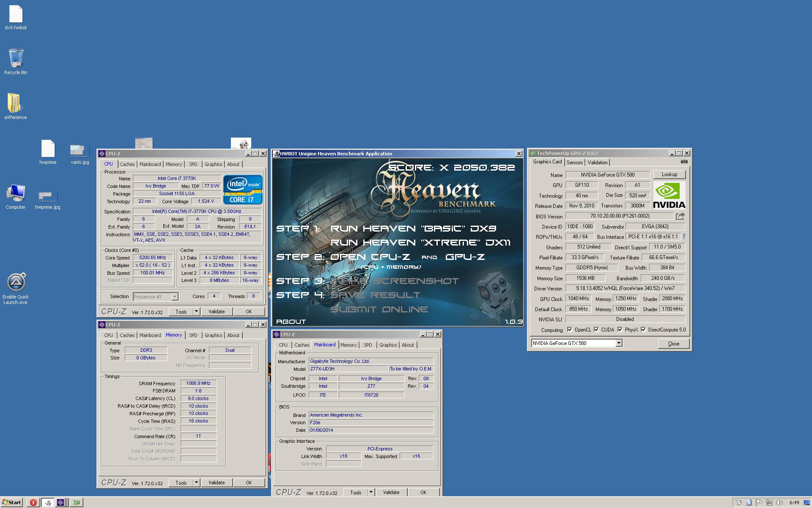Launch Enable Quick Launch.exe icon
The width and height of the screenshot is (812, 508).
click(x=16, y=289)
